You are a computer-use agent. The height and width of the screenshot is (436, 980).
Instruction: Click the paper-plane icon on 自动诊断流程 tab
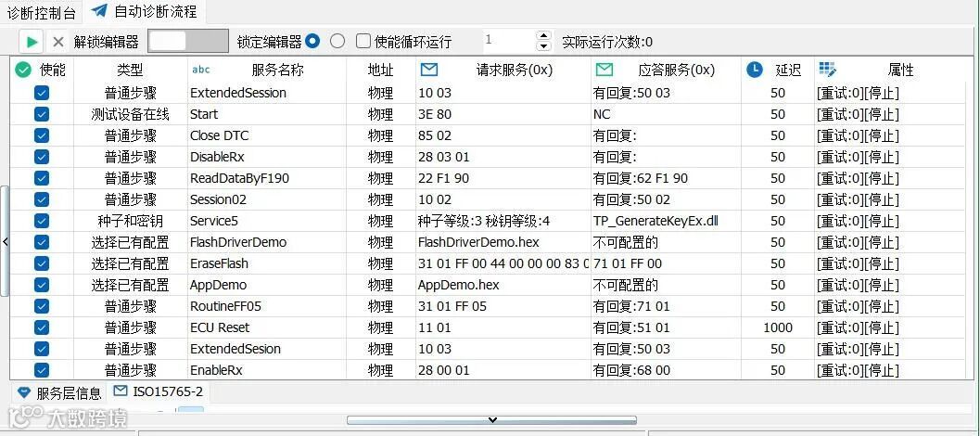point(99,10)
